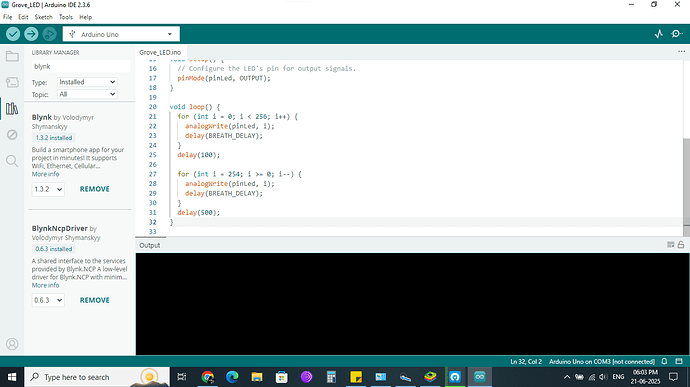Click the Upload arrow button
The image size is (690, 387).
pyautogui.click(x=31, y=34)
